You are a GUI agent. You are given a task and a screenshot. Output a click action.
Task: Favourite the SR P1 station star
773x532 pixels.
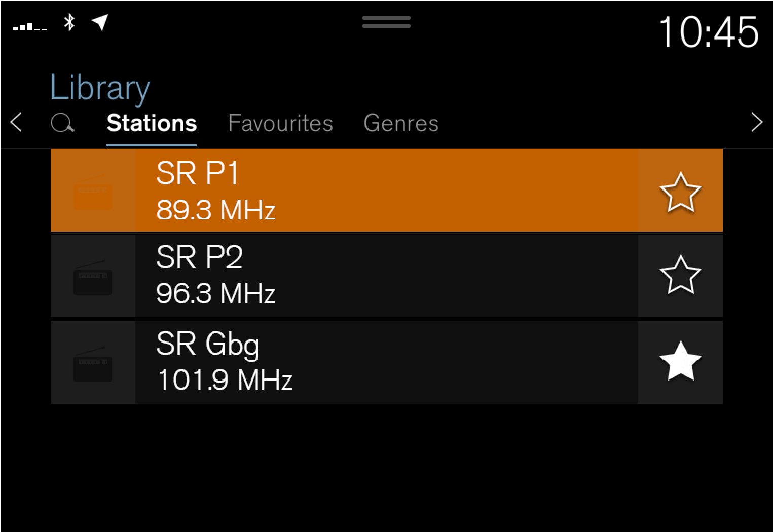pyautogui.click(x=680, y=192)
